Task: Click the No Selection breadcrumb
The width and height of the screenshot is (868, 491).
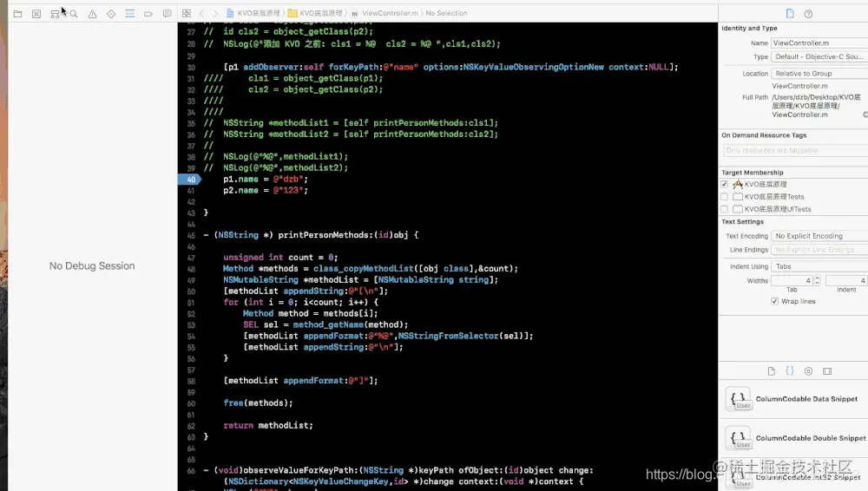Action: tap(446, 13)
